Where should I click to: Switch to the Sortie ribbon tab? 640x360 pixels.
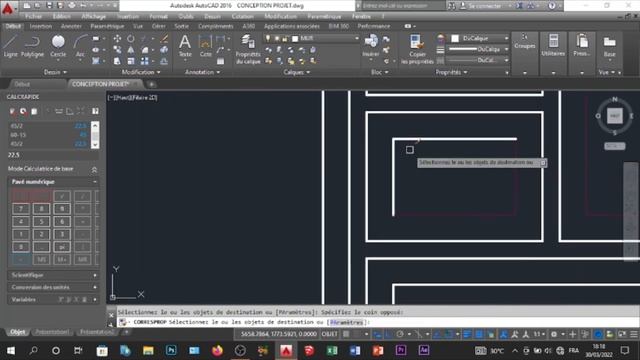coord(182,26)
